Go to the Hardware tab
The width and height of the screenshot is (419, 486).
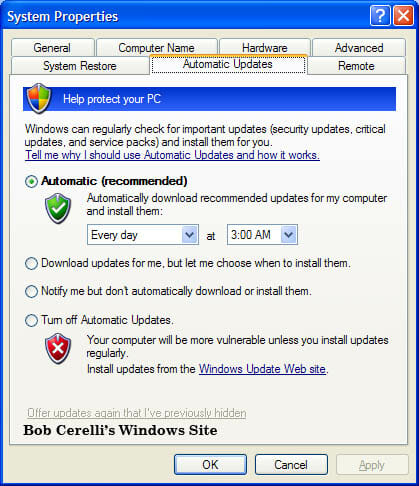(265, 48)
